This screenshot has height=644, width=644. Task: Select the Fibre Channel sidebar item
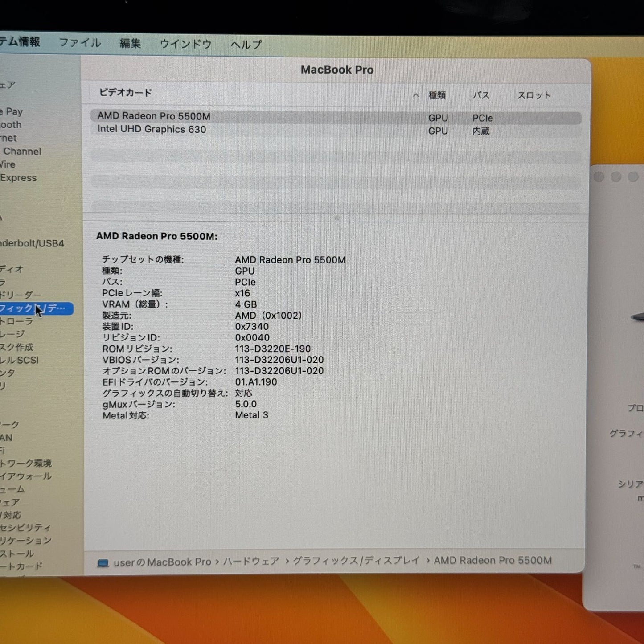pyautogui.click(x=21, y=152)
